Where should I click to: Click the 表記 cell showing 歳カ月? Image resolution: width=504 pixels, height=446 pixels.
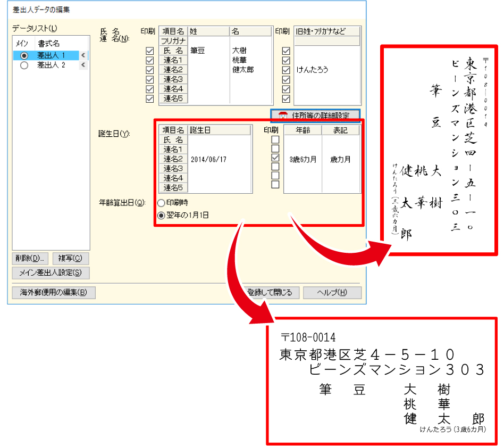click(x=340, y=159)
